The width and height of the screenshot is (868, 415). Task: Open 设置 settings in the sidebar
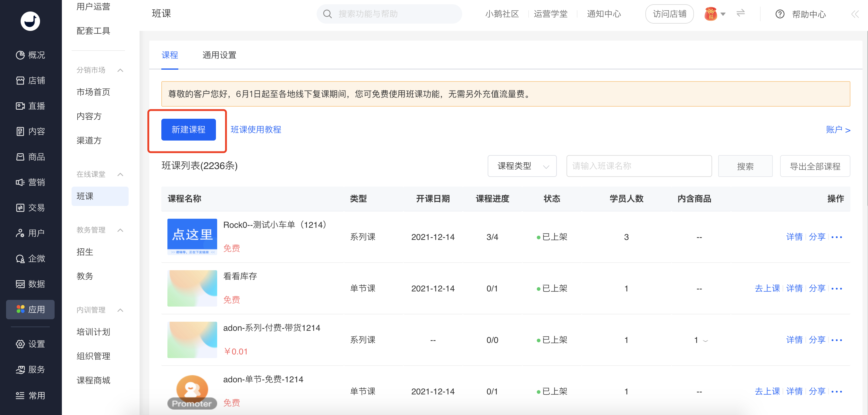point(30,344)
